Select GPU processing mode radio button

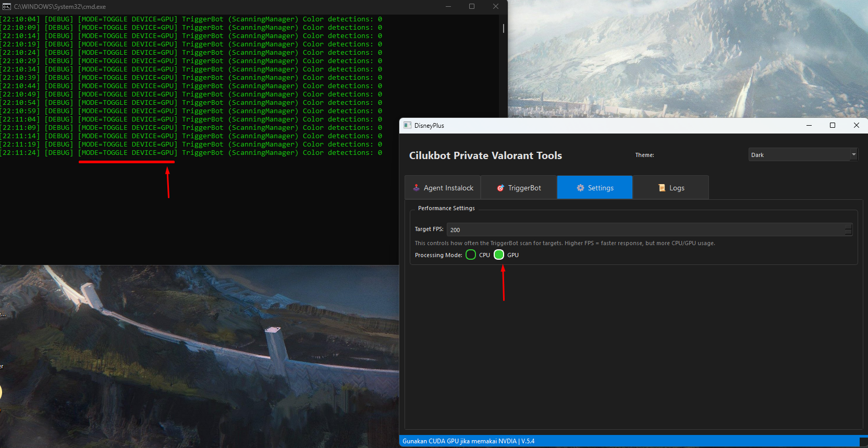click(499, 255)
